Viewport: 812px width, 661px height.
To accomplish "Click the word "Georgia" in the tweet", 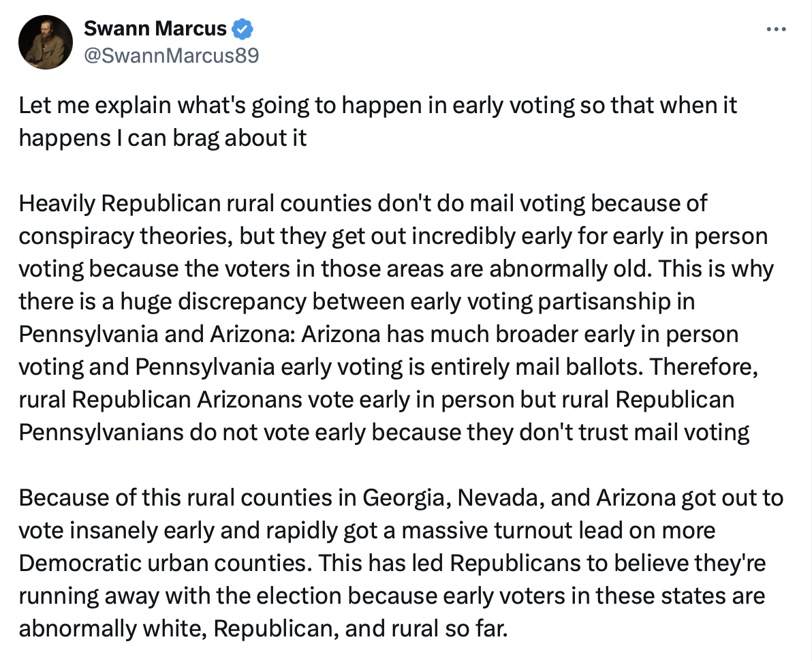I will (403, 497).
